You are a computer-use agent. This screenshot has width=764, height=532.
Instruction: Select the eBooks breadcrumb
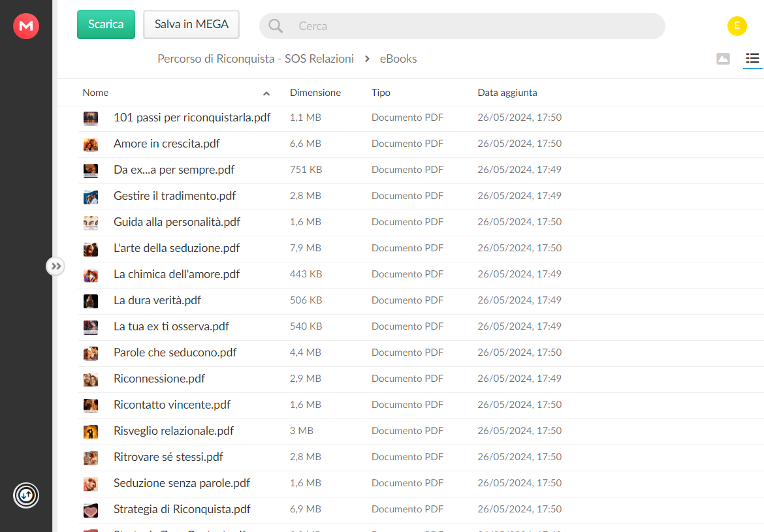pyautogui.click(x=398, y=59)
